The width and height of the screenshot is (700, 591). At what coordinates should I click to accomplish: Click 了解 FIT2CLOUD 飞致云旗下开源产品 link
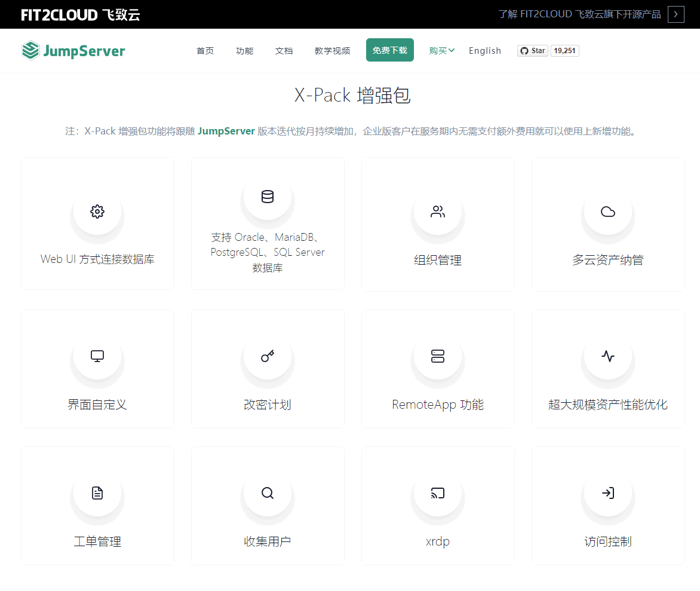[579, 14]
